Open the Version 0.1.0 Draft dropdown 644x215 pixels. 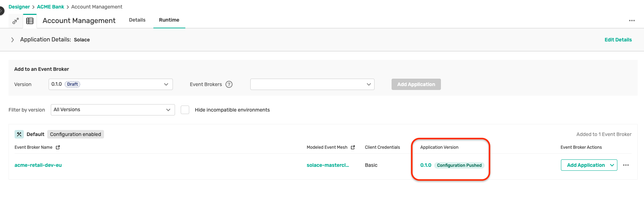point(110,84)
